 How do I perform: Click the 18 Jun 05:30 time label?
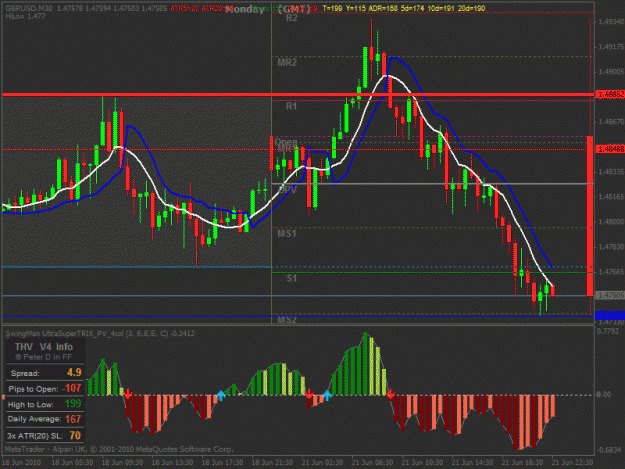pos(73,462)
